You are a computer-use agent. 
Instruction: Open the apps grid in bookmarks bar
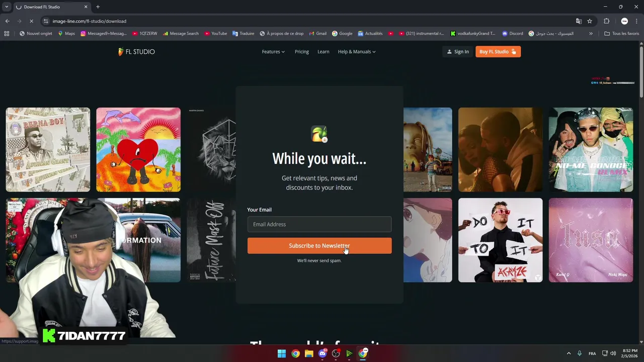click(7, 34)
